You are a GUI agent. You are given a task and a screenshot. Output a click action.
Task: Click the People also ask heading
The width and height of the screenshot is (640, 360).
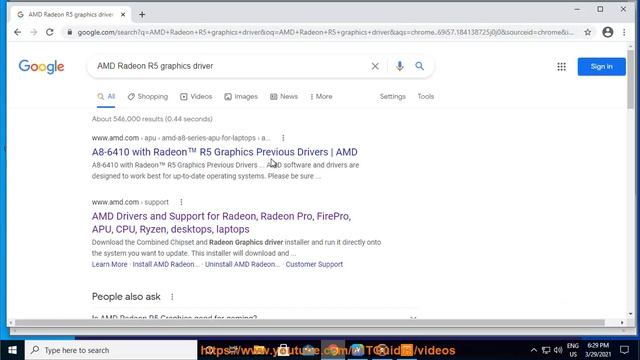tap(126, 297)
